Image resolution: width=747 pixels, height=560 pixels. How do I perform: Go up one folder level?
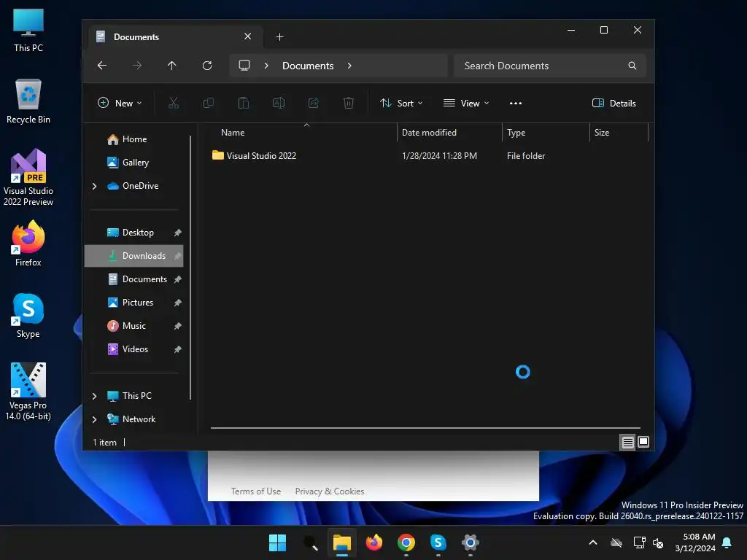tap(172, 66)
